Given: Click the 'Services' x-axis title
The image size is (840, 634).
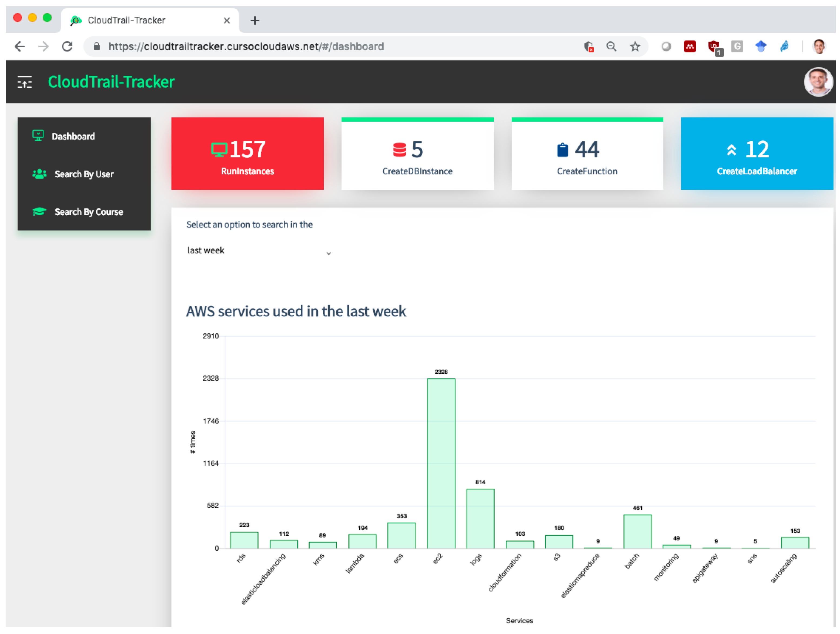Looking at the screenshot, I should (519, 621).
